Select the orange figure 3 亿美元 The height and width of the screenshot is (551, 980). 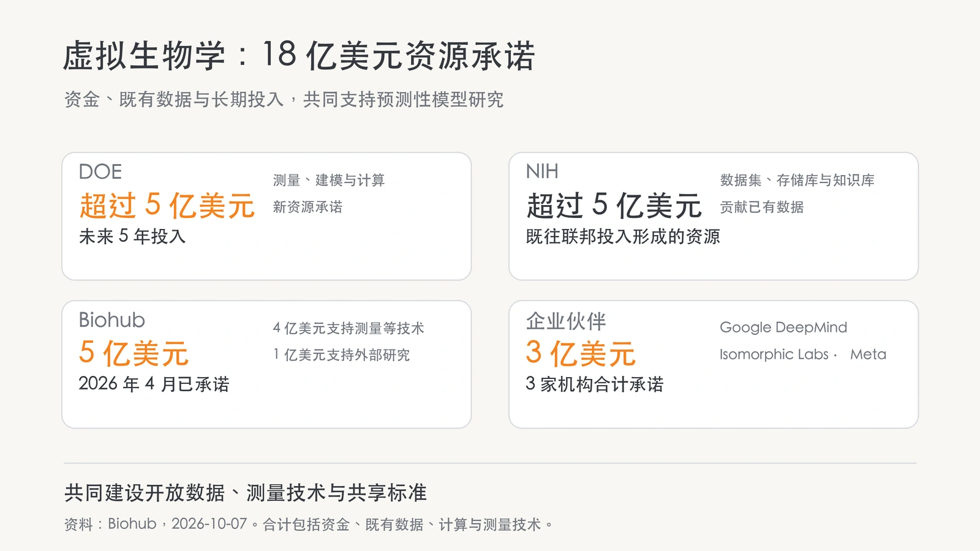pos(581,353)
